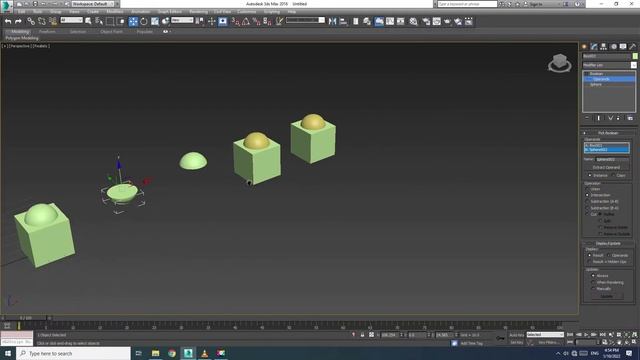Screen dimensions: 640x360
Task: Toggle Select and Manipulate icon
Action: 211,22
